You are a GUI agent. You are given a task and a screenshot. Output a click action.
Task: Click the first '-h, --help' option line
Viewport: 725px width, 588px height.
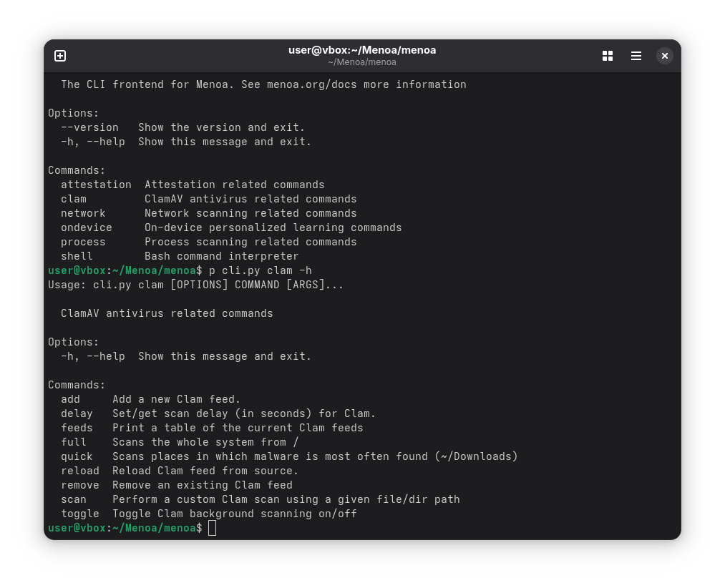(x=186, y=142)
